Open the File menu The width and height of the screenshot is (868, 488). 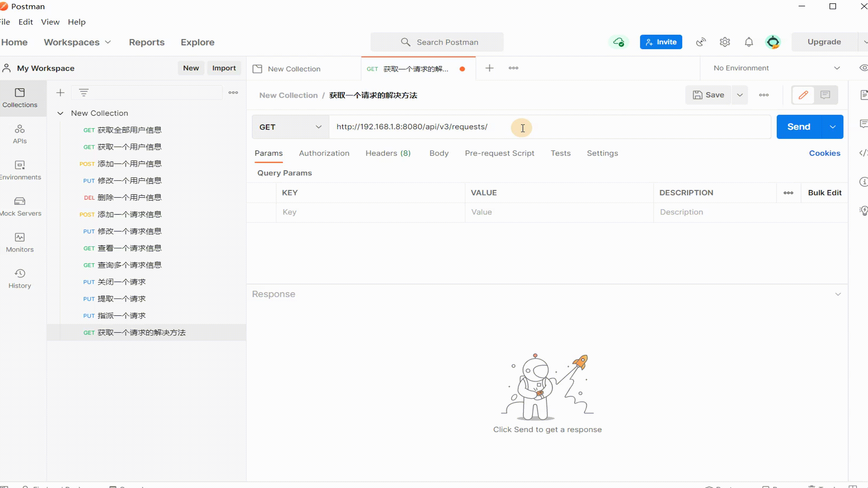(5, 22)
